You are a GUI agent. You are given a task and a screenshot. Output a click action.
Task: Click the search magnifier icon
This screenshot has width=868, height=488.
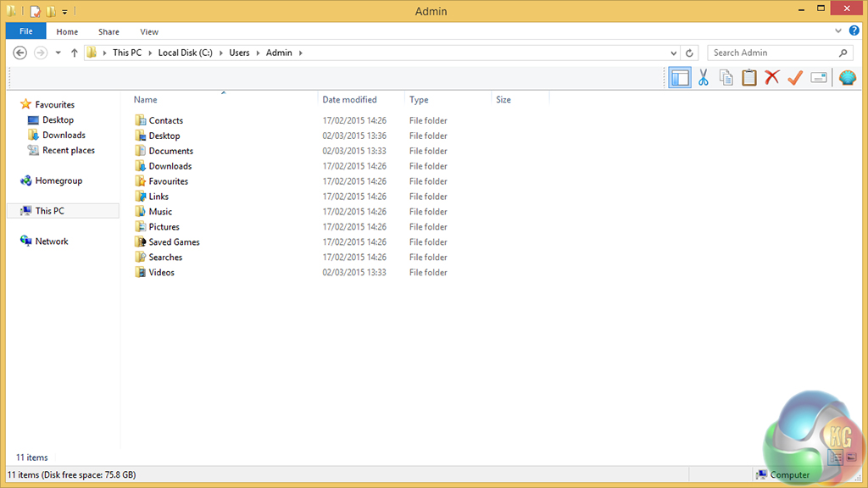[843, 53]
